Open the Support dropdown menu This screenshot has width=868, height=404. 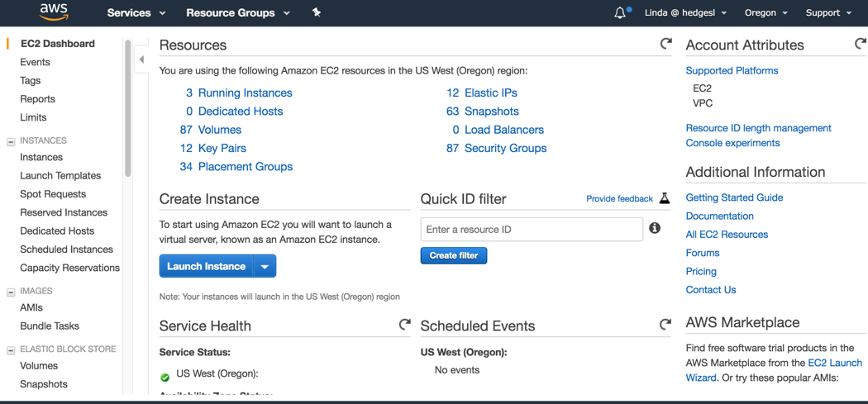point(828,12)
